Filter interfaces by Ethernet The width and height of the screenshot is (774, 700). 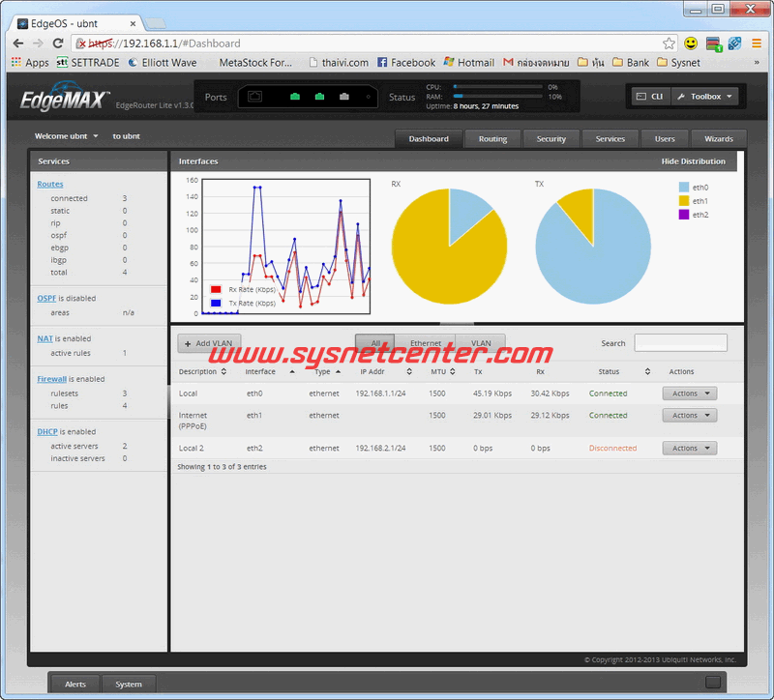[x=425, y=343]
